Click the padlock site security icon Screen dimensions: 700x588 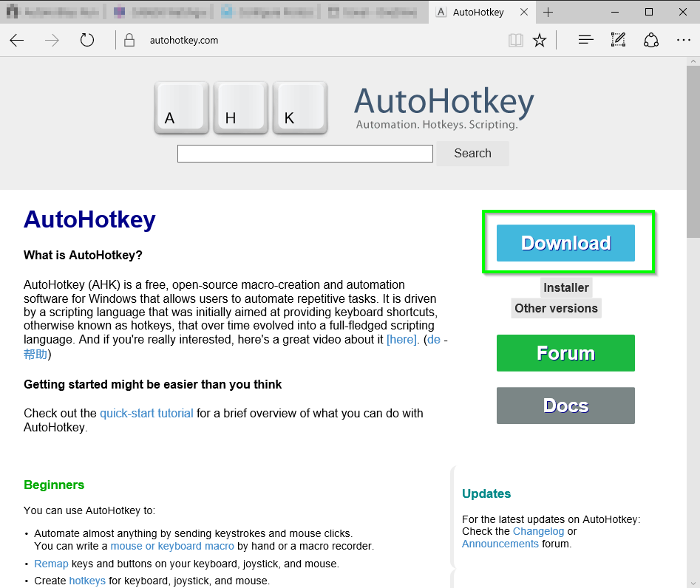pyautogui.click(x=129, y=40)
